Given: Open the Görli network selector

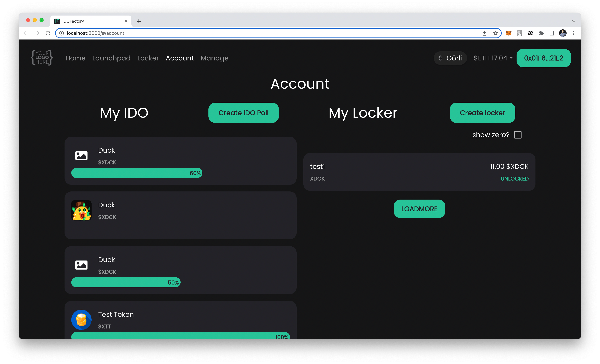Looking at the screenshot, I should tap(450, 58).
